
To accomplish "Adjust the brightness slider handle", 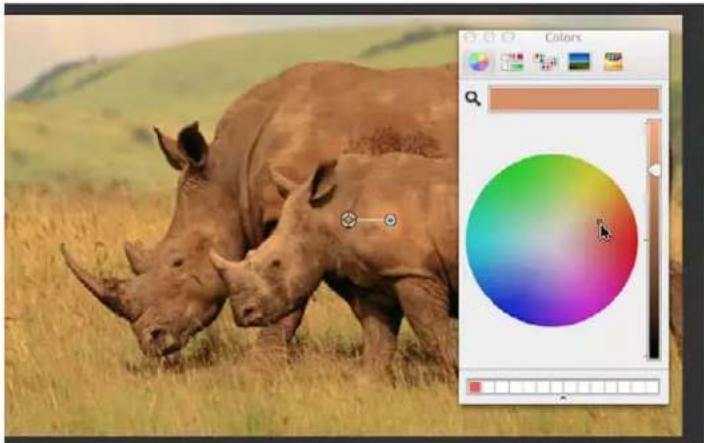I will [x=654, y=170].
